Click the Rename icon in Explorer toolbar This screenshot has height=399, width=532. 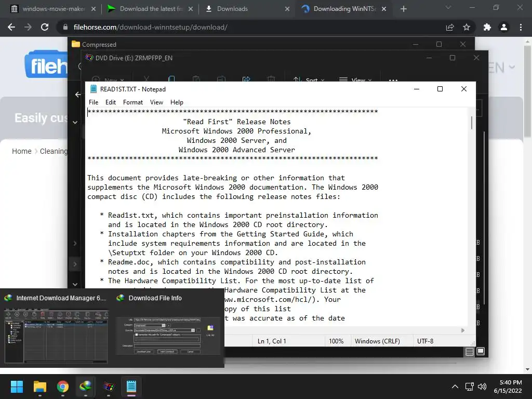[221, 79]
